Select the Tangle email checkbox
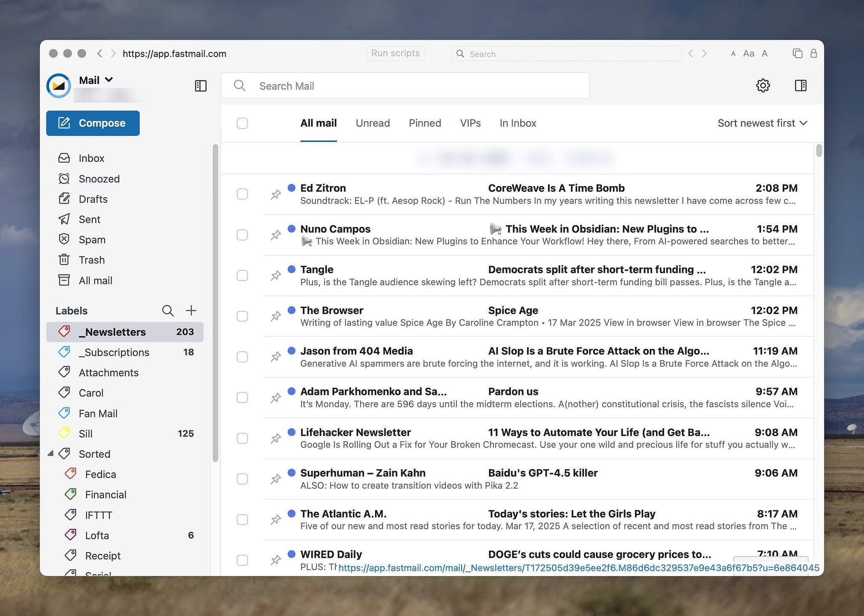Viewport: 864px width, 616px height. pos(242,276)
